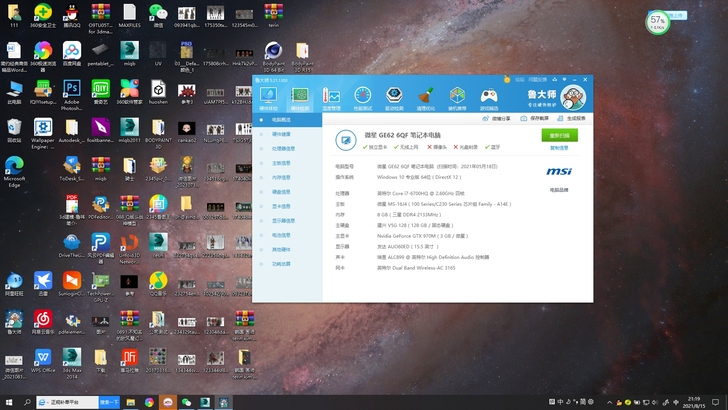Select 电脑概览 overview in sidebar
The width and height of the screenshot is (728, 410).
tap(287, 120)
